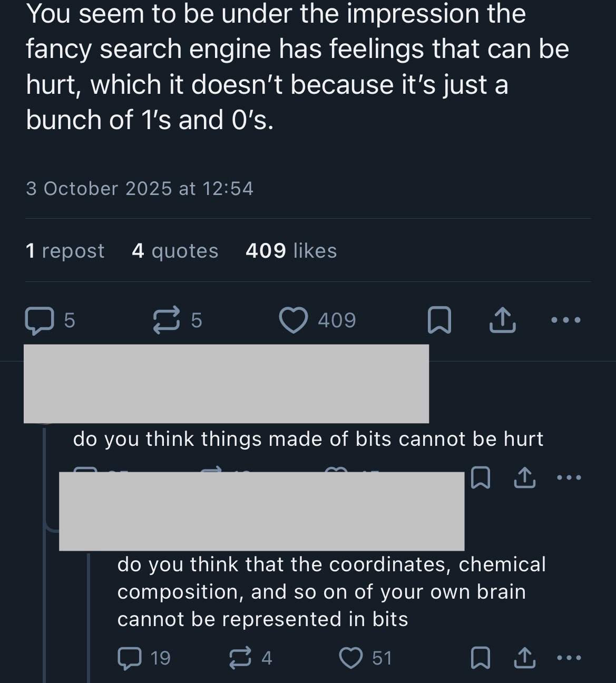Screen dimensions: 616x683
Task: Share the brain coordinates comment
Action: click(524, 658)
